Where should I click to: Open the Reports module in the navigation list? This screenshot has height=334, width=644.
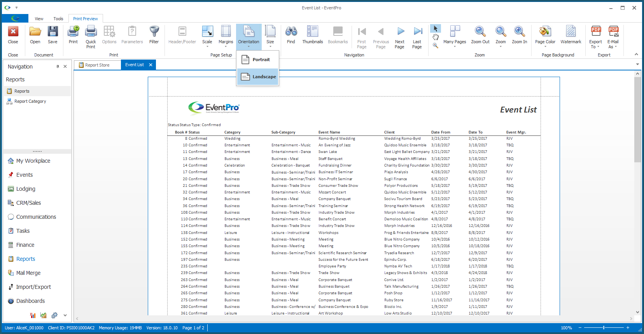click(x=26, y=259)
